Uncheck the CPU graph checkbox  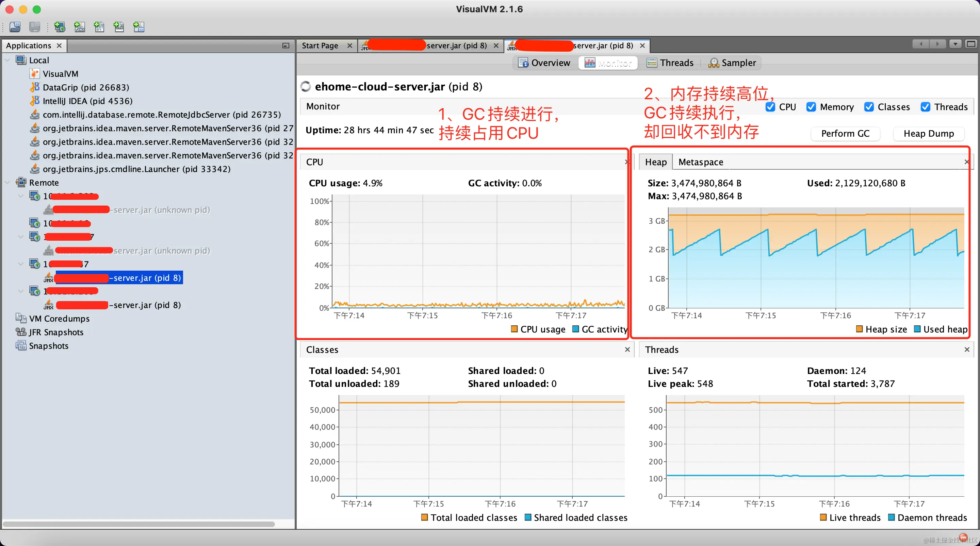[770, 107]
